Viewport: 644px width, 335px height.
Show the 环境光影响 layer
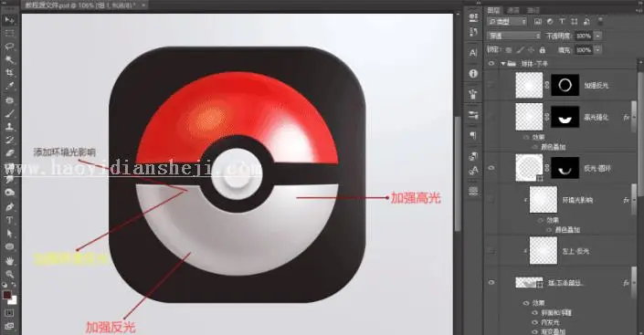pyautogui.click(x=491, y=200)
